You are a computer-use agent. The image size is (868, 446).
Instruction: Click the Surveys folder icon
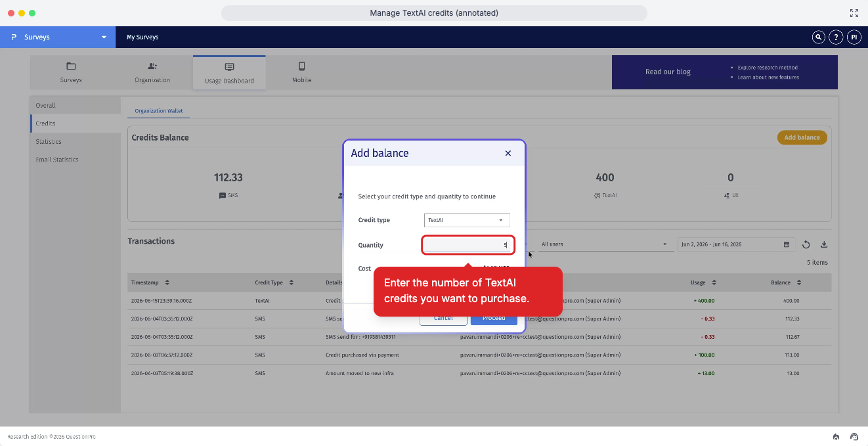pos(71,66)
